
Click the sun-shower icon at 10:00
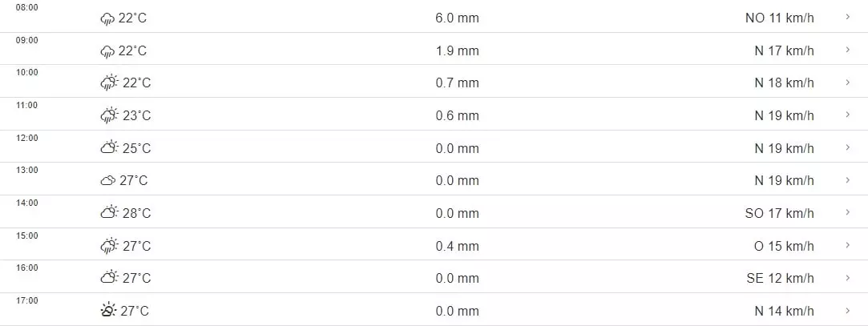110,83
